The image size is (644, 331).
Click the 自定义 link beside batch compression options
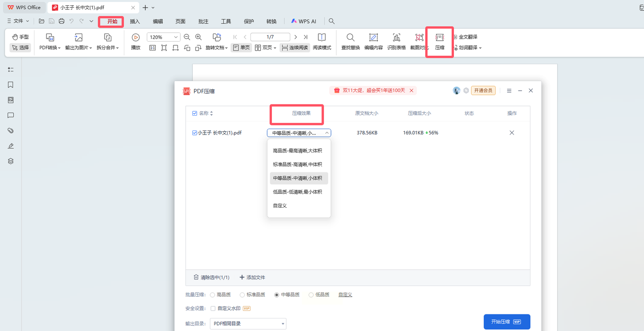click(345, 295)
